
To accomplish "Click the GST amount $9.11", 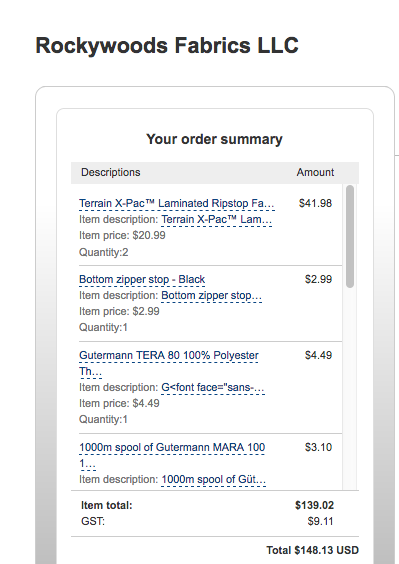I will pos(320,521).
